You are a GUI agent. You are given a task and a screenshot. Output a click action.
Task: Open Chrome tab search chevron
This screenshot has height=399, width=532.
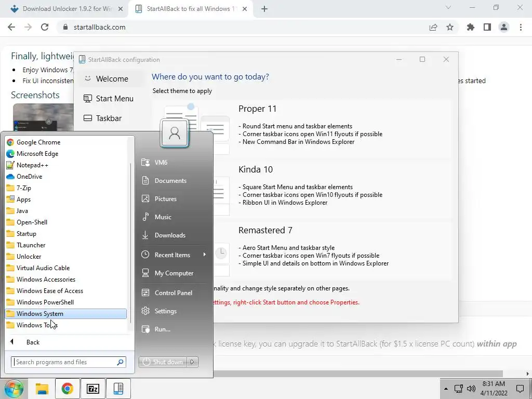pos(448,7)
